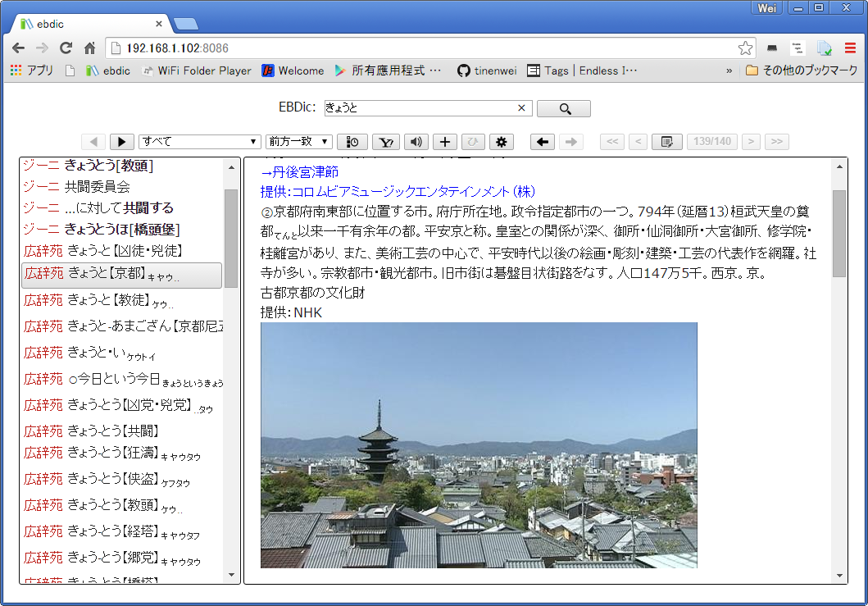Click the magnifier search button

pos(564,108)
